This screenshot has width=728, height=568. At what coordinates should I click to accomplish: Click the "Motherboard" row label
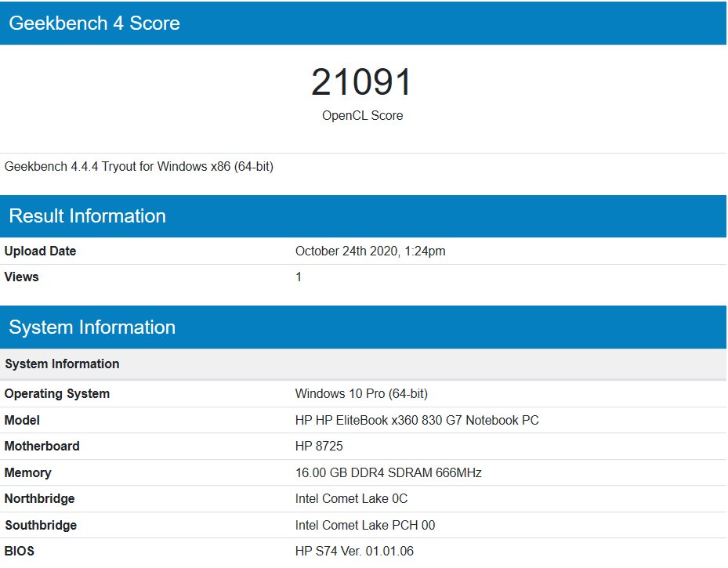click(x=42, y=447)
